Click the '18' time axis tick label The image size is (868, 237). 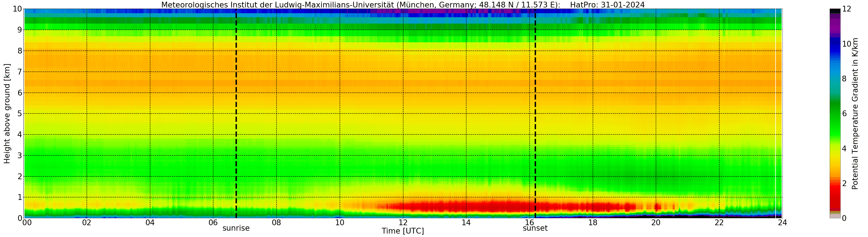coord(593,223)
